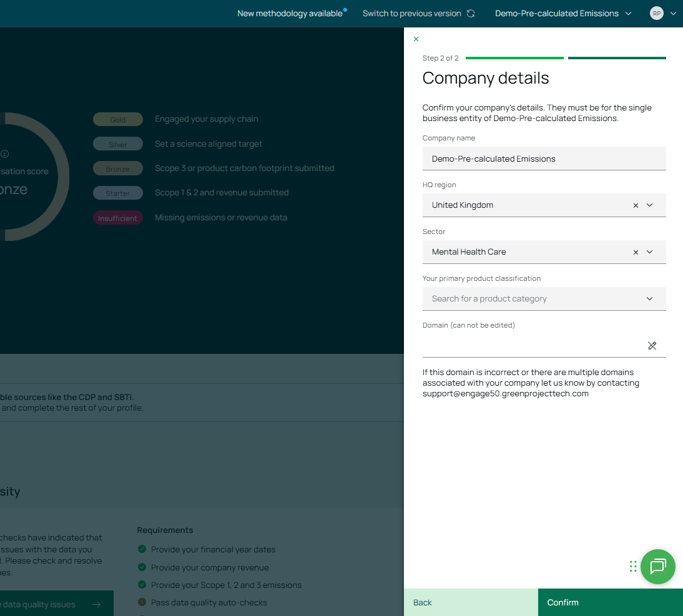This screenshot has width=683, height=616.
Task: Click the RP user avatar
Action: 656,13
